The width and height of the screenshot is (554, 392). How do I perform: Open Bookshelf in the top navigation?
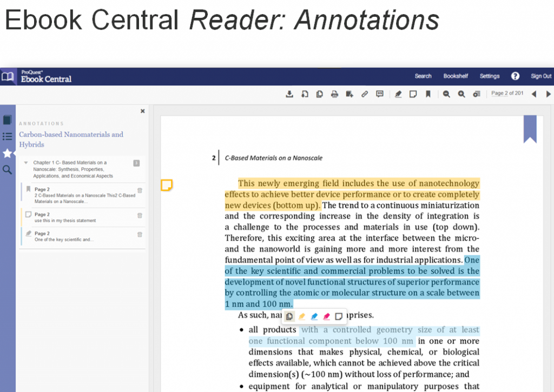tap(456, 76)
